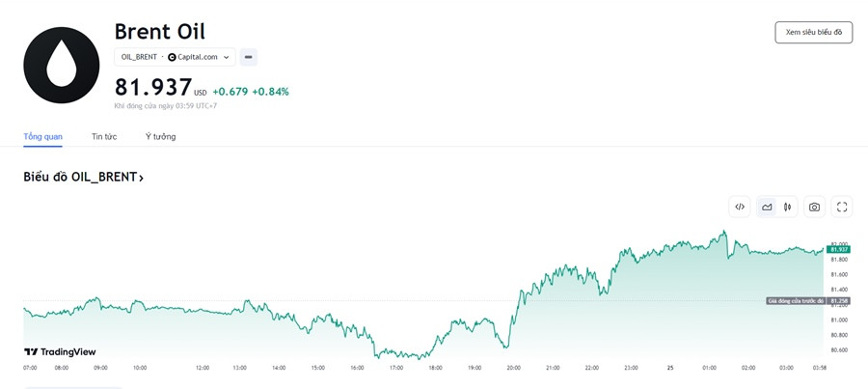Click the embed code icon above the chart
The image size is (868, 389).
click(x=740, y=207)
